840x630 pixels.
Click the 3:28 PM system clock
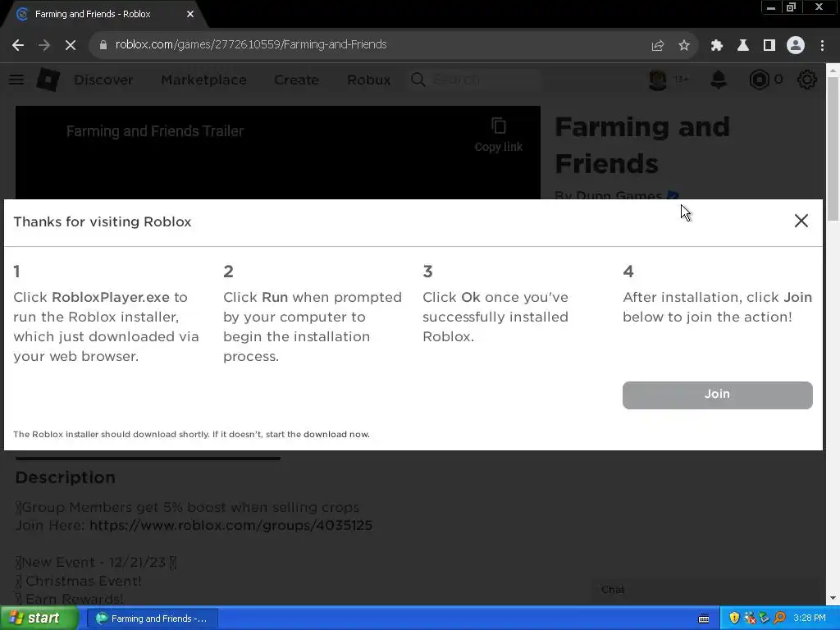pos(810,619)
